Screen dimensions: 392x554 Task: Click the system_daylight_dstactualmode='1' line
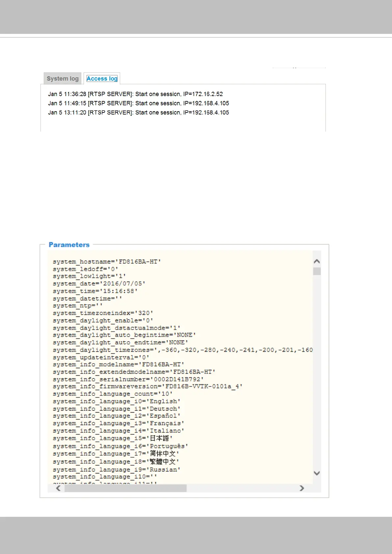pos(117,328)
